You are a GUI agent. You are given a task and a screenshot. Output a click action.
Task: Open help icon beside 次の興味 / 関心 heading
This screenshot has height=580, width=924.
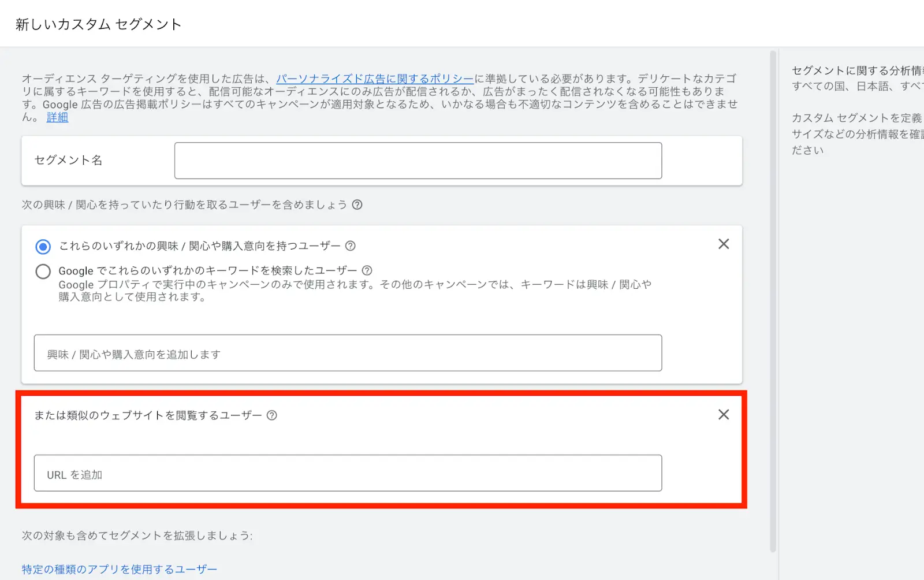pos(357,205)
